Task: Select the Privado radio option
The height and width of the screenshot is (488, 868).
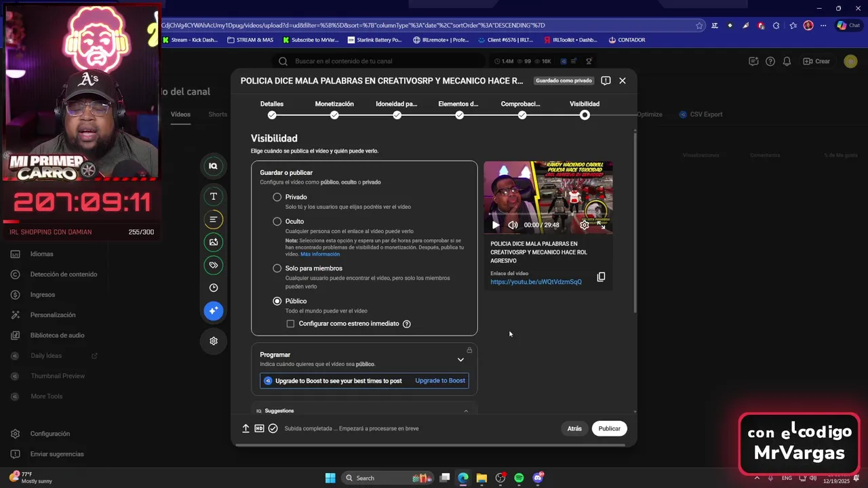Action: (x=277, y=197)
